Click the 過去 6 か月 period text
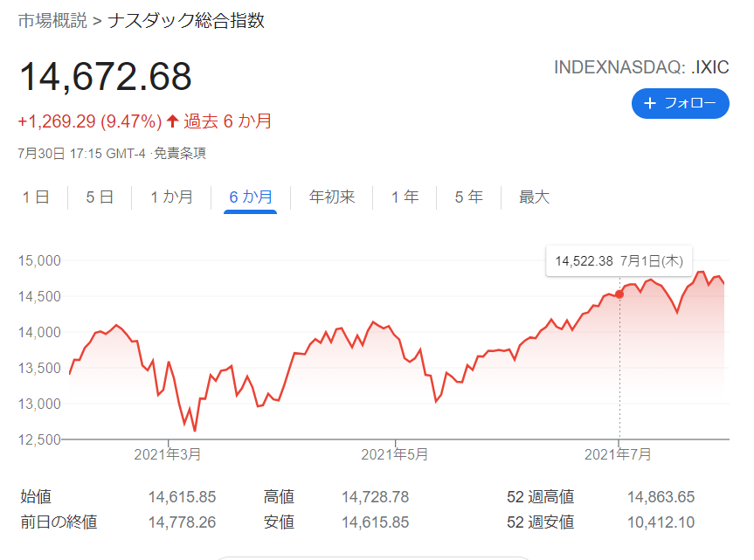The height and width of the screenshot is (560, 754). click(227, 121)
